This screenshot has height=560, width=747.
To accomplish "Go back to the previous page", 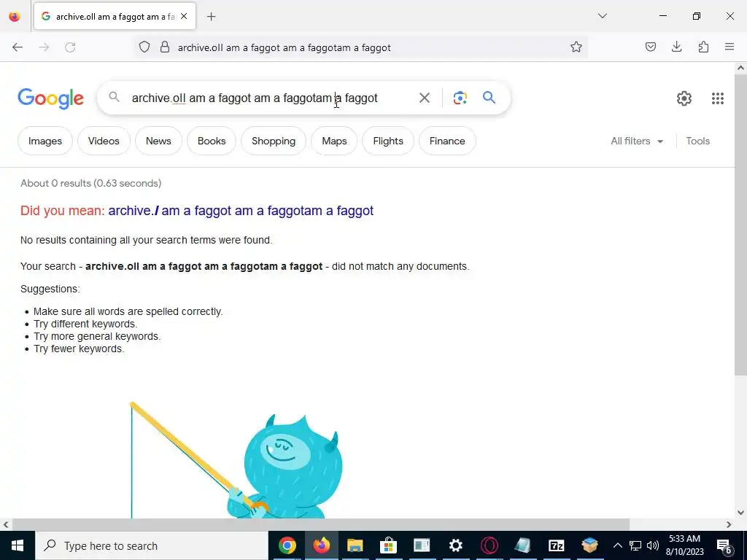I will tap(18, 47).
